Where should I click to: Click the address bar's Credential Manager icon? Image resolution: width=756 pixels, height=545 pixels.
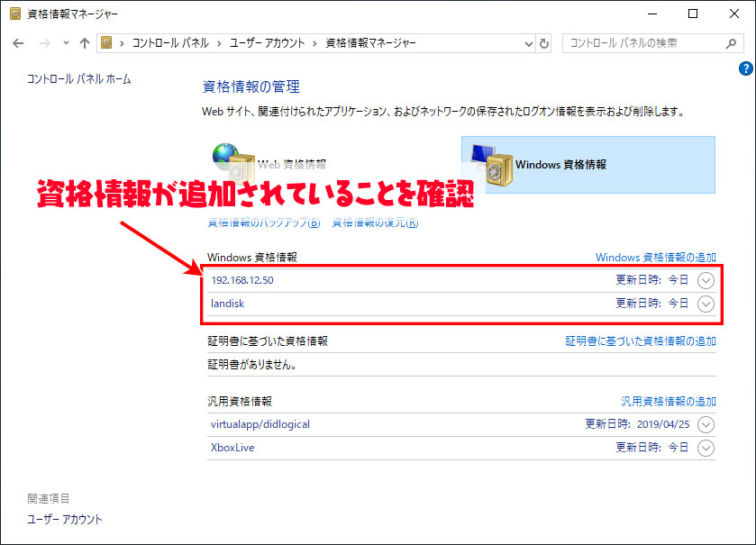click(106, 43)
